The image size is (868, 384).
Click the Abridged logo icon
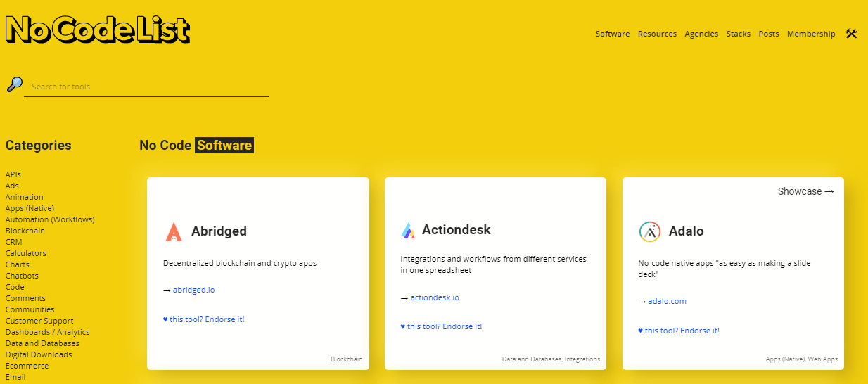pos(174,231)
